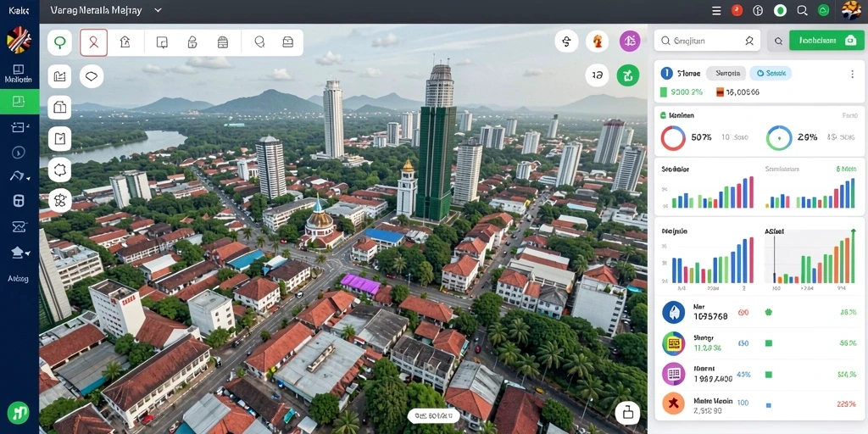Open the row with value 1075768
Viewport: 868px width, 434px height.
tap(759, 312)
